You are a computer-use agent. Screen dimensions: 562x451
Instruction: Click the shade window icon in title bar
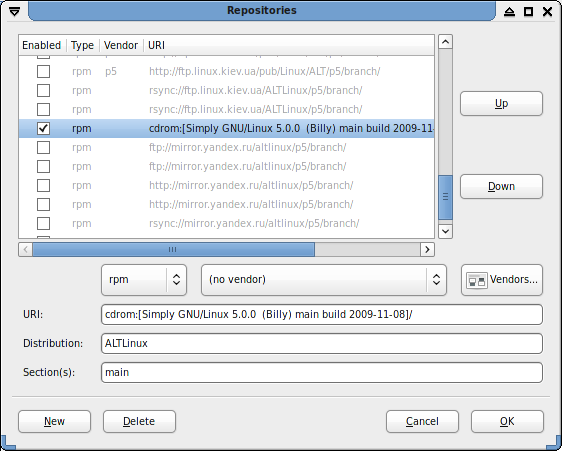[509, 12]
